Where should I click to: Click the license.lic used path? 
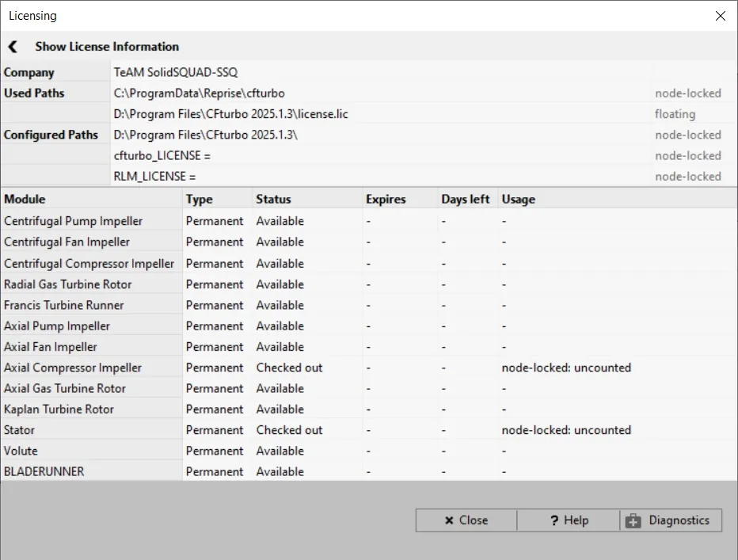[x=230, y=114]
